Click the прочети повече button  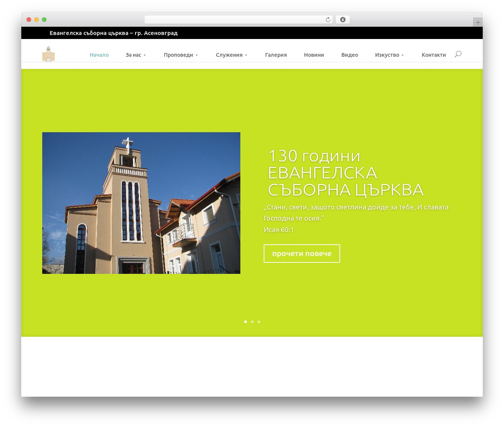point(302,254)
